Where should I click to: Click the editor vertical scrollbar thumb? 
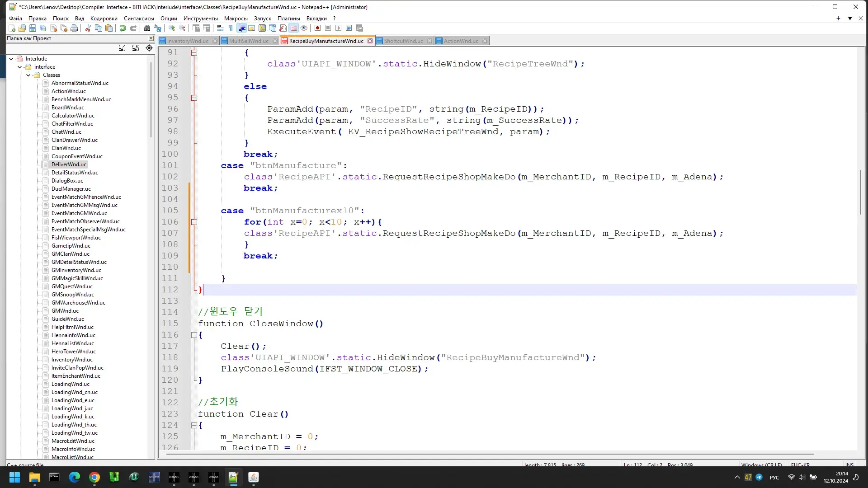860,192
